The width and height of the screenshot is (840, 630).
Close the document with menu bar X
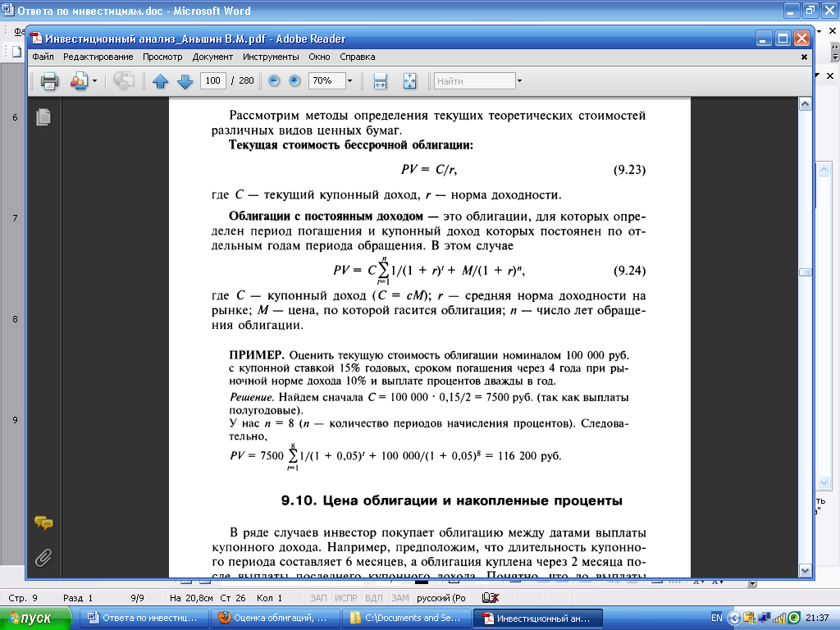click(x=804, y=57)
